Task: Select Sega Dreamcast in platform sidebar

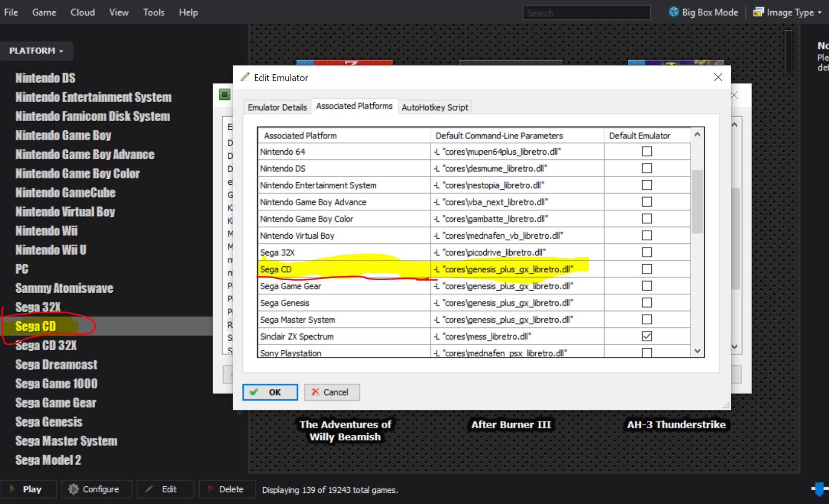Action: pos(57,365)
